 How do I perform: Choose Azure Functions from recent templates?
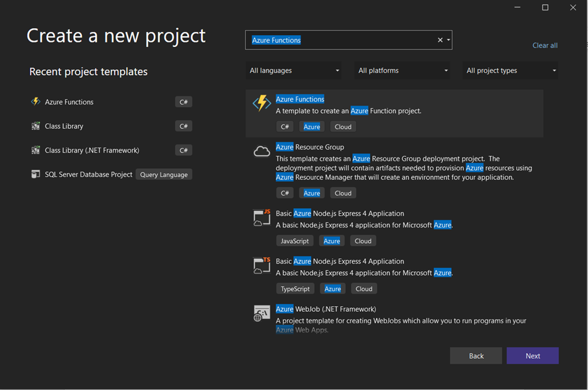coord(111,102)
